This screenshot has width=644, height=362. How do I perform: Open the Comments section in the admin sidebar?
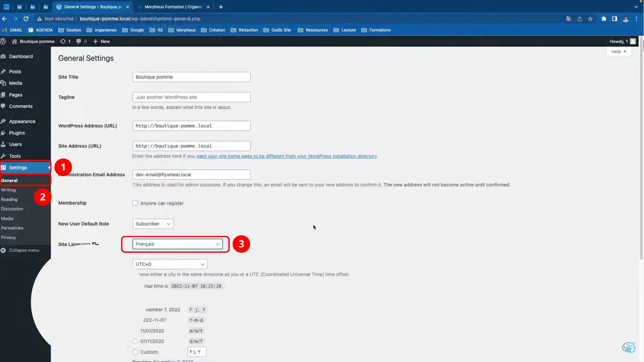click(x=21, y=106)
